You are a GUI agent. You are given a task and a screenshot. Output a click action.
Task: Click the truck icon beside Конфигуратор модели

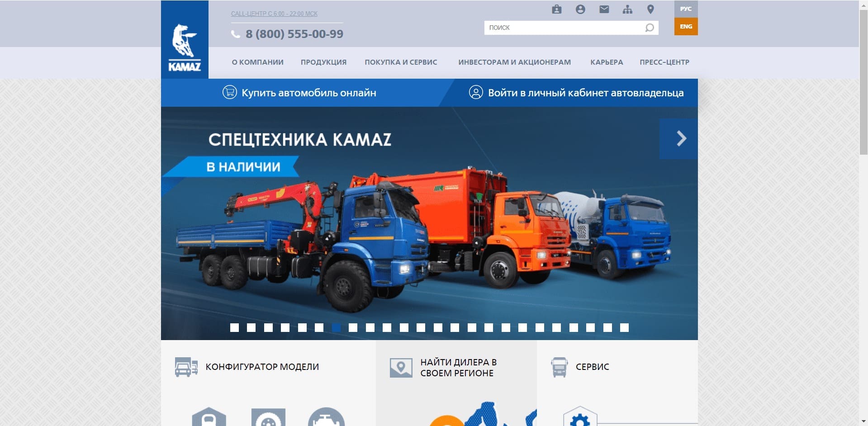(x=186, y=367)
